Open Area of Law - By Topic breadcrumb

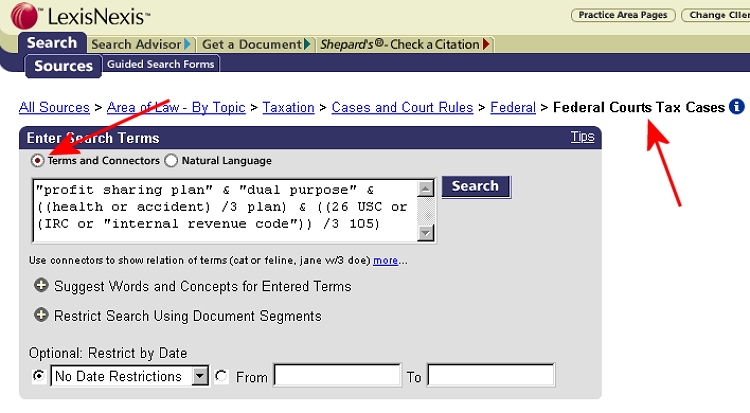point(176,107)
